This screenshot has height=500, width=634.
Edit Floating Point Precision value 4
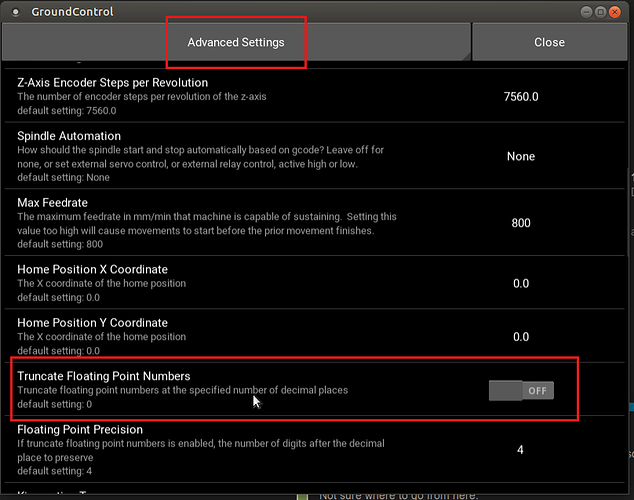(x=520, y=450)
